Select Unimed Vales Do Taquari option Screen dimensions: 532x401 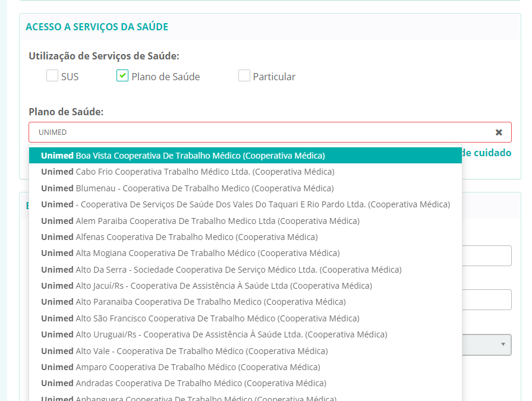click(x=245, y=204)
